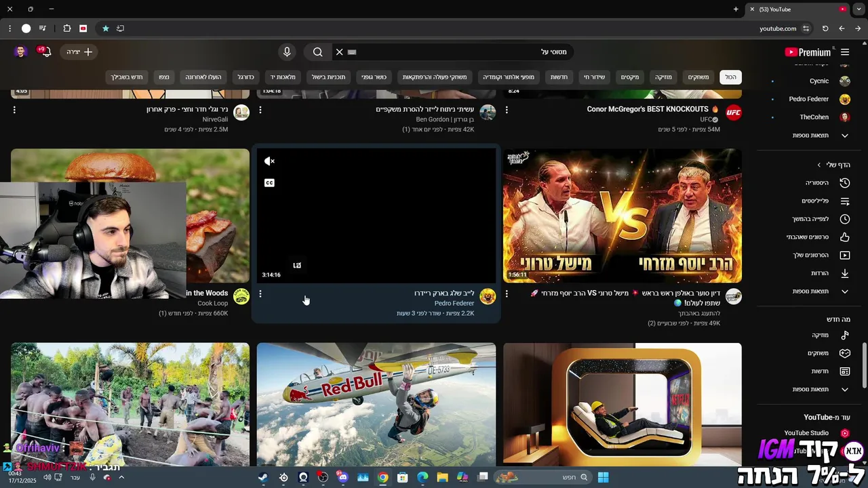The height and width of the screenshot is (488, 868).
Task: Select the 'כדורגל' filter chip
Action: 245,77
